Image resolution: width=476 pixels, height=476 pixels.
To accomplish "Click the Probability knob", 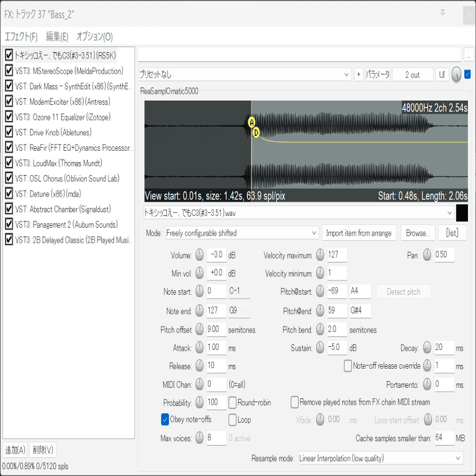I will click(x=199, y=403).
